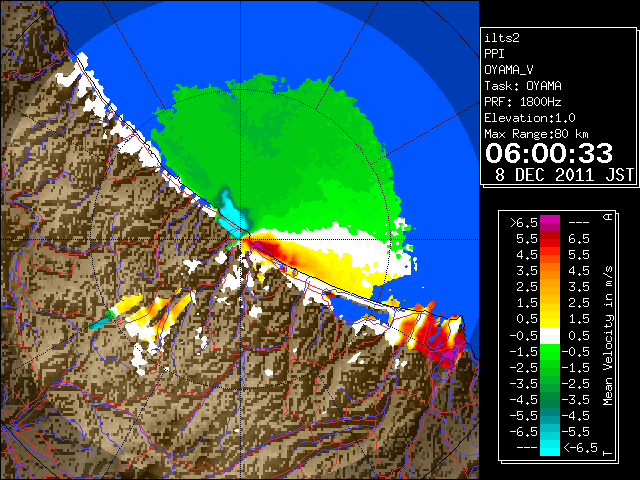Select the "Elevation:1.0" value

(x=530, y=118)
